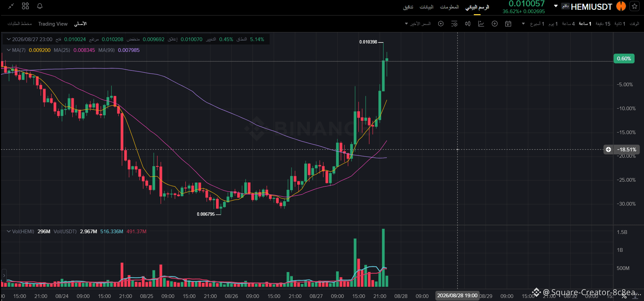
Task: Exit fullscreen using the collapse arrows icon
Action: [x=11, y=6]
